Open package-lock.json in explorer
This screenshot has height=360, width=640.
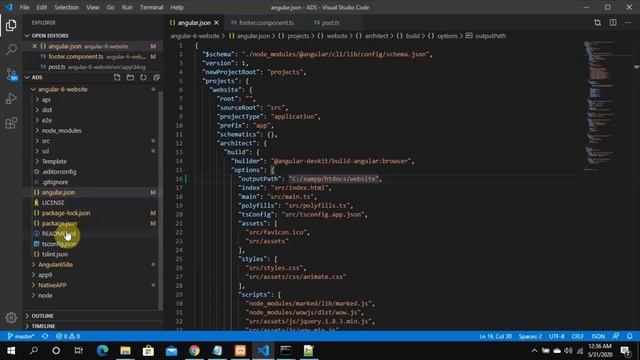tap(66, 213)
